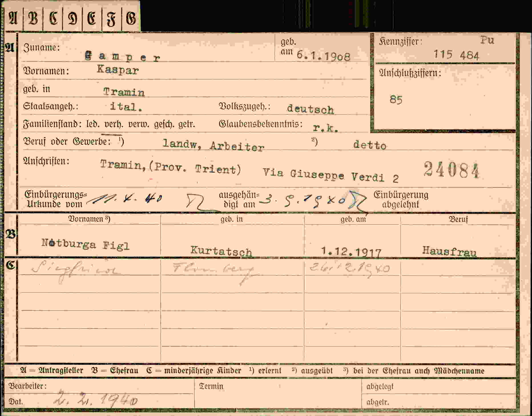Image resolution: width=532 pixels, height=416 pixels.
Task: Click the 'Familienstand:' label
Action: click(52, 124)
